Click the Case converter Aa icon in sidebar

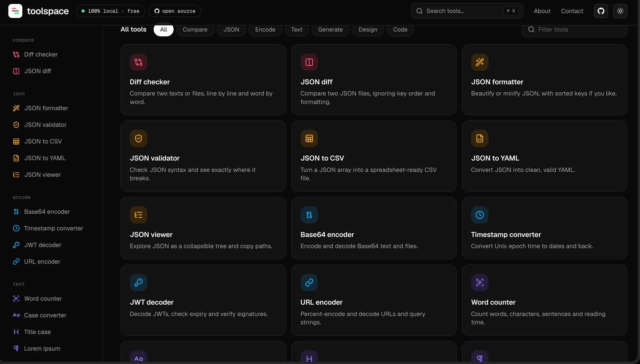pyautogui.click(x=16, y=315)
